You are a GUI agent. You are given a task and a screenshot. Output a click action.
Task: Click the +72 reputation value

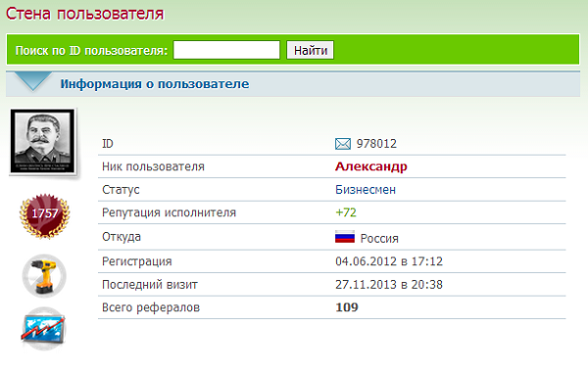pyautogui.click(x=346, y=212)
